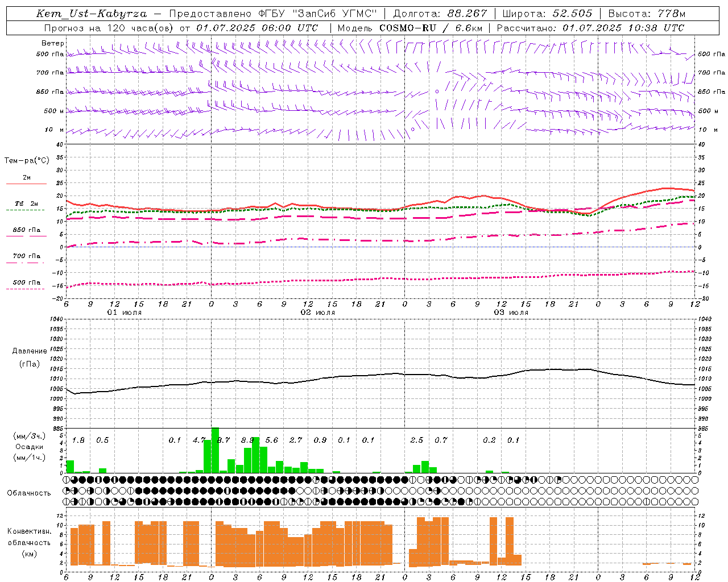Click the 10 м wind level label on left
The image size is (728, 582).
point(54,130)
